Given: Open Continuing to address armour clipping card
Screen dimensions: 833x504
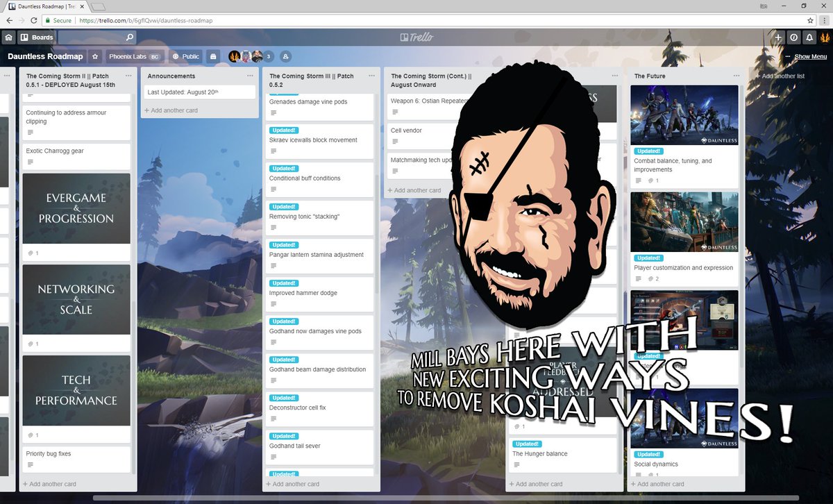Looking at the screenshot, I should click(76, 122).
